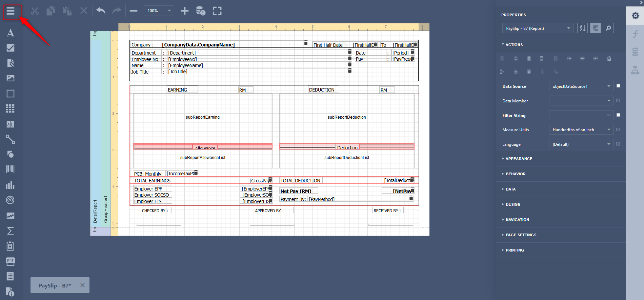
Task: Select the Label tool
Action: 11,33
